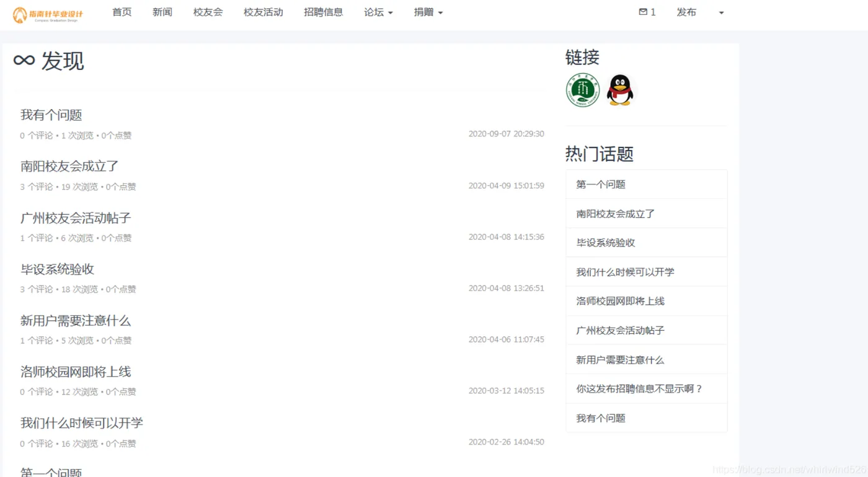Open the 新闻 nav item
This screenshot has width=868, height=477.
point(162,12)
